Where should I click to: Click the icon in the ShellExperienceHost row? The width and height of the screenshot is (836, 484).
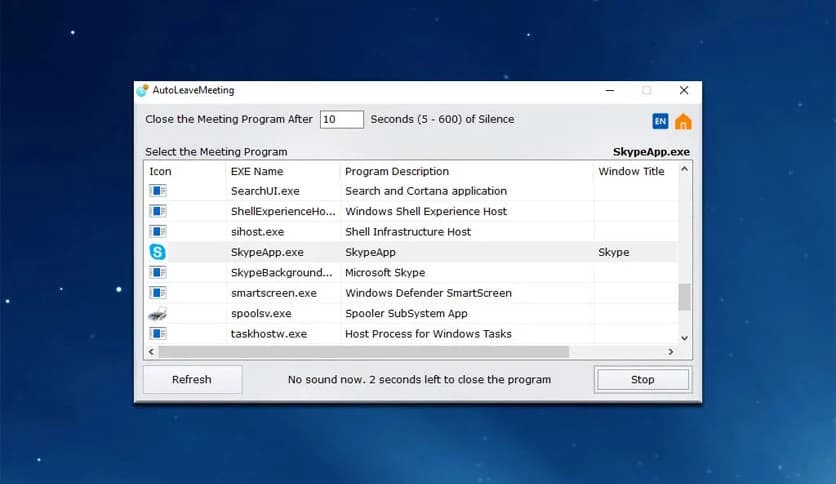point(158,211)
